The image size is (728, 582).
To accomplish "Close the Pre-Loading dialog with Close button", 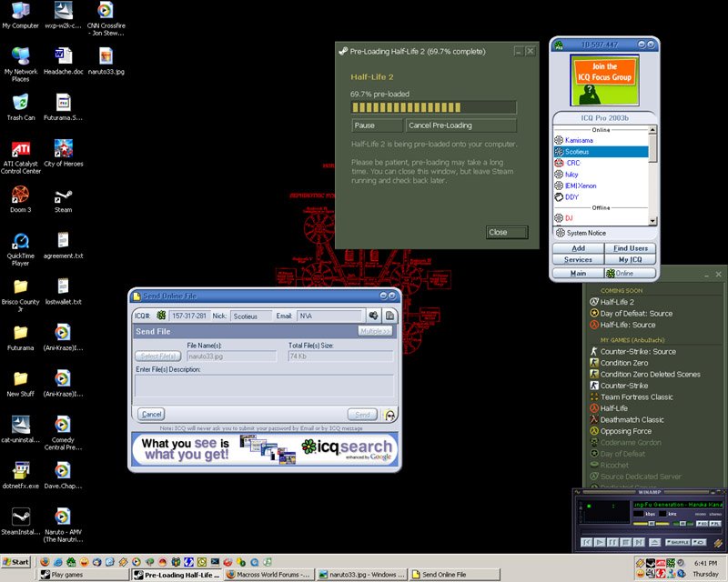I will point(507,232).
